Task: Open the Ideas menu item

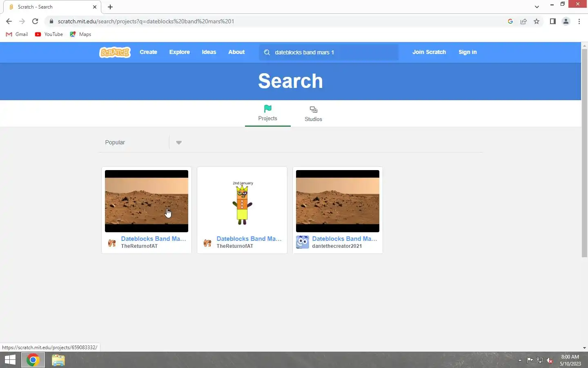Action: [x=209, y=52]
